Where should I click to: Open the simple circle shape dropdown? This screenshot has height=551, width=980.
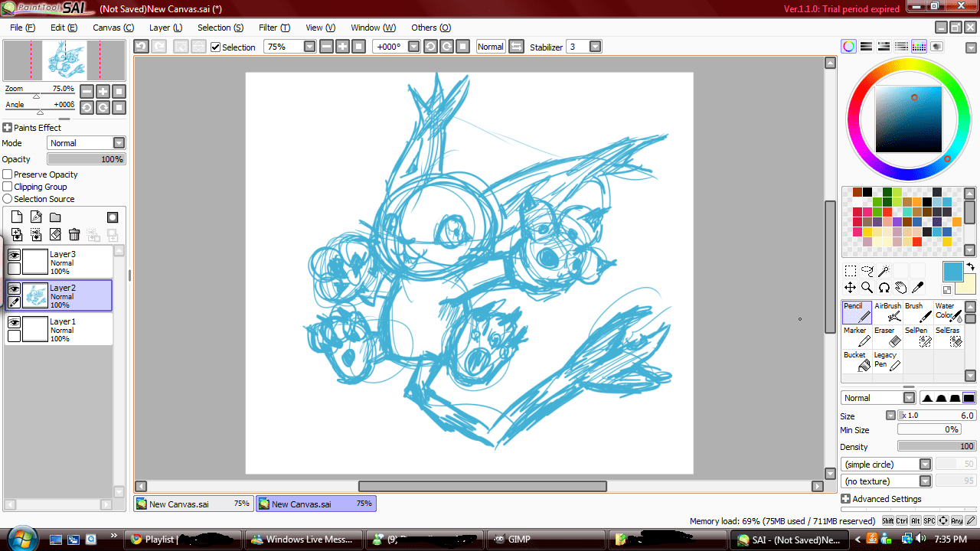tap(925, 465)
